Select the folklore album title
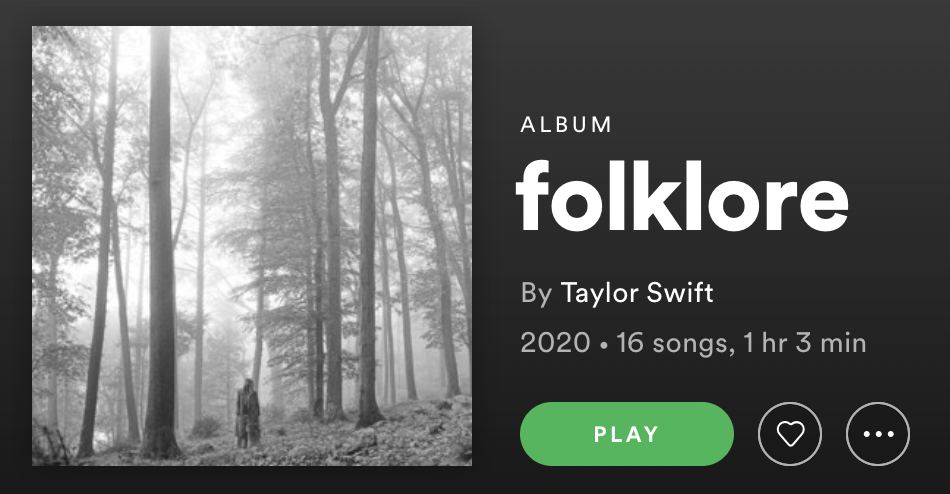 [x=682, y=196]
